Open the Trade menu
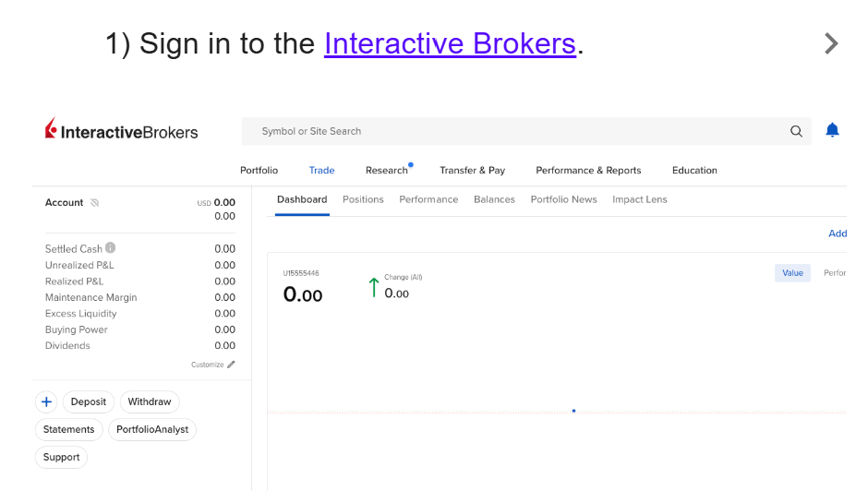This screenshot has height=491, width=868. pyautogui.click(x=321, y=171)
